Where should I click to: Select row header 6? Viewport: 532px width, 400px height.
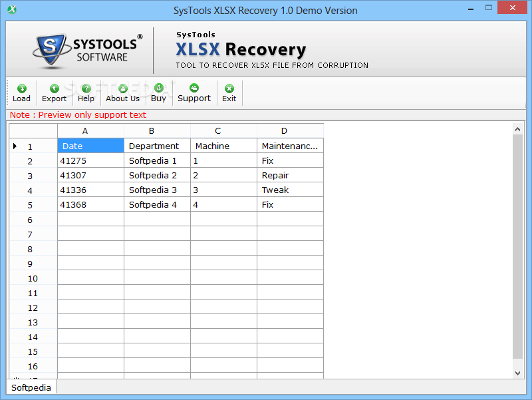coord(33,220)
